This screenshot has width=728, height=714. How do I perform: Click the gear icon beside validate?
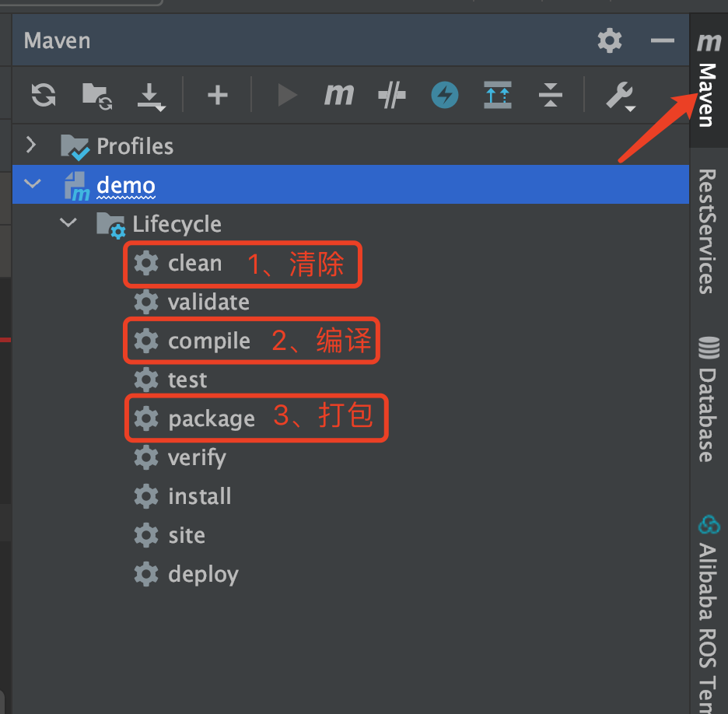click(x=146, y=303)
